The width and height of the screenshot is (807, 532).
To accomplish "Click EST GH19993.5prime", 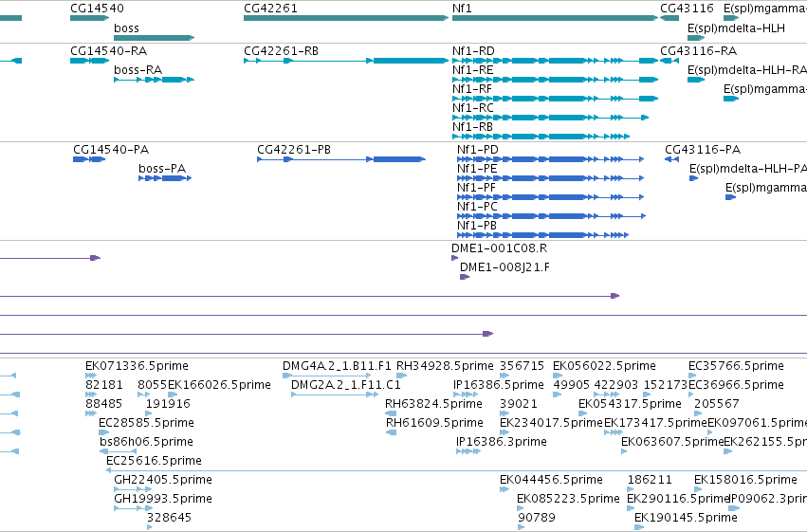I will 163,500.
